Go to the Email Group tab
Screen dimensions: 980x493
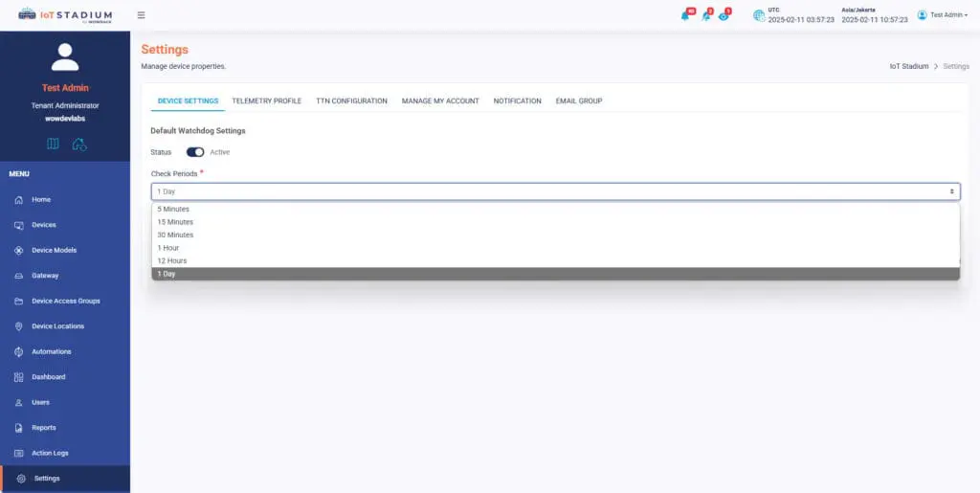point(579,101)
